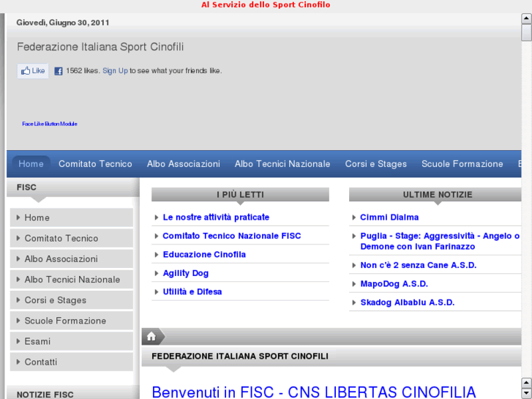Open 'Educazione Cinofila' link
The height and width of the screenshot is (399, 532).
(204, 255)
